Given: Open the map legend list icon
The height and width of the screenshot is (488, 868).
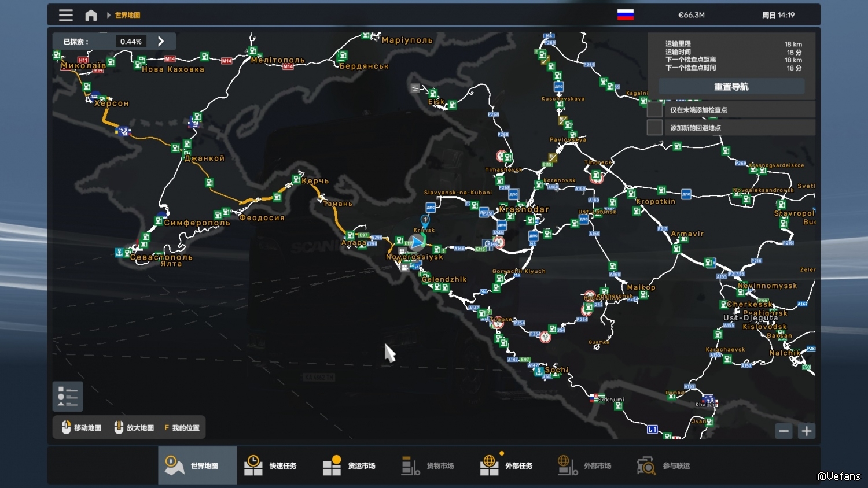Looking at the screenshot, I should [68, 396].
